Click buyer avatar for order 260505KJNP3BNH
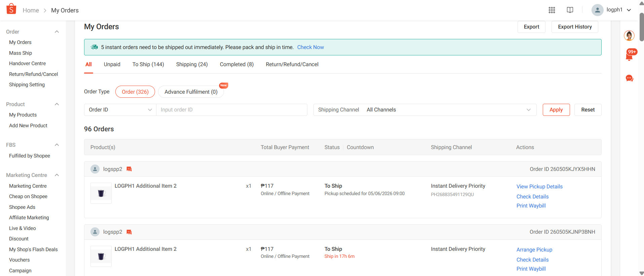 pos(95,232)
